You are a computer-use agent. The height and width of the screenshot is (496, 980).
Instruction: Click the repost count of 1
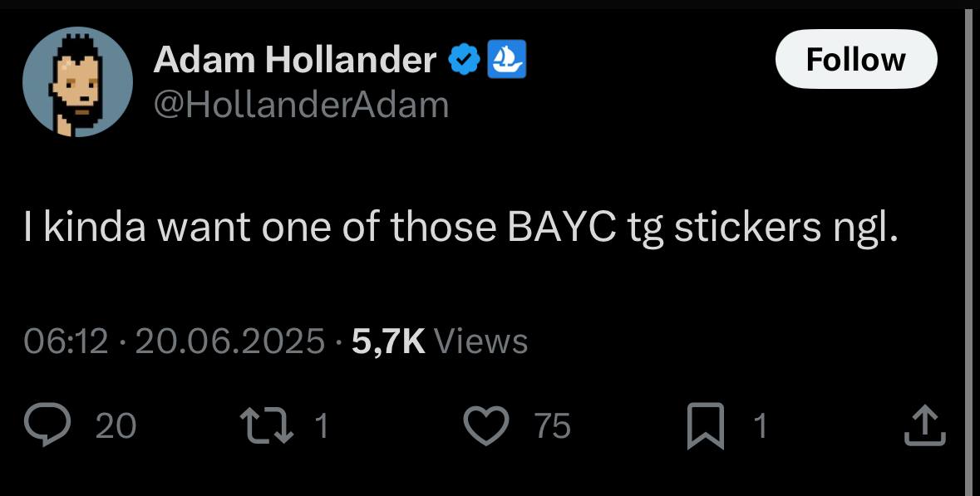coord(321,426)
